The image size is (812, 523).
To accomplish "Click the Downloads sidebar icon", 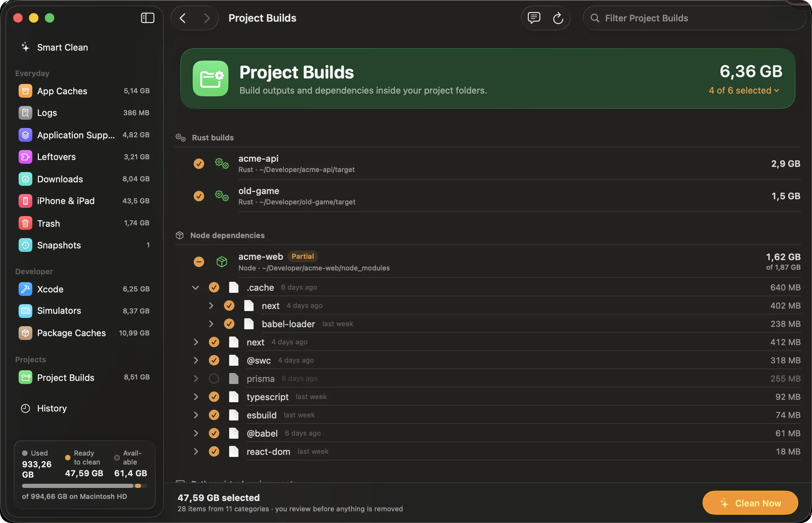I will (25, 179).
